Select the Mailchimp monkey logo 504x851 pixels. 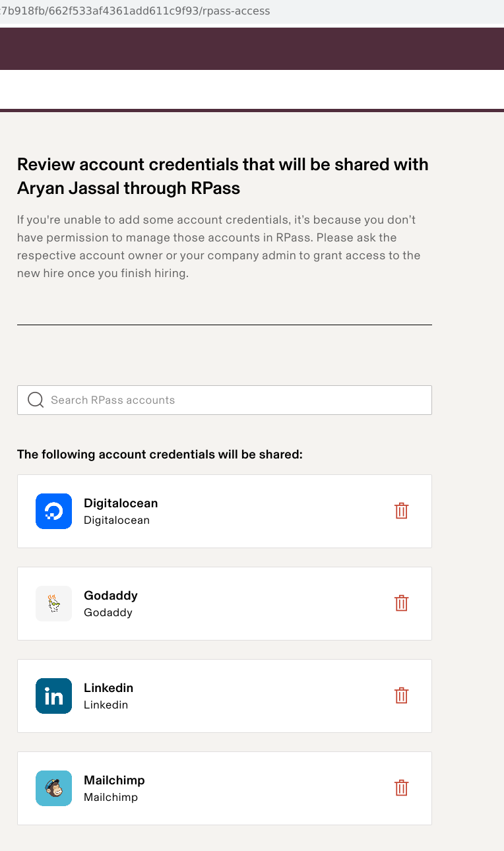(x=53, y=788)
